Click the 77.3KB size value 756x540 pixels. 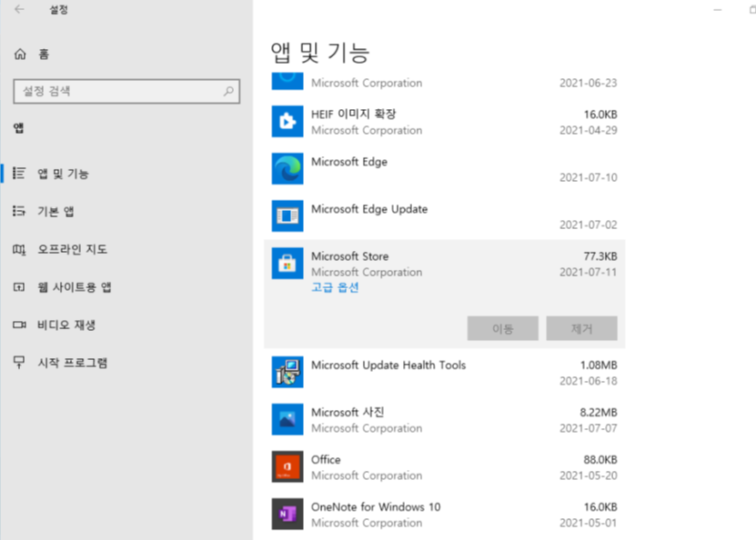click(600, 256)
